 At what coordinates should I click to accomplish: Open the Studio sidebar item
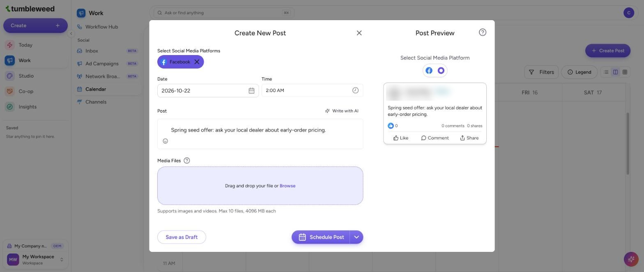tap(35, 76)
